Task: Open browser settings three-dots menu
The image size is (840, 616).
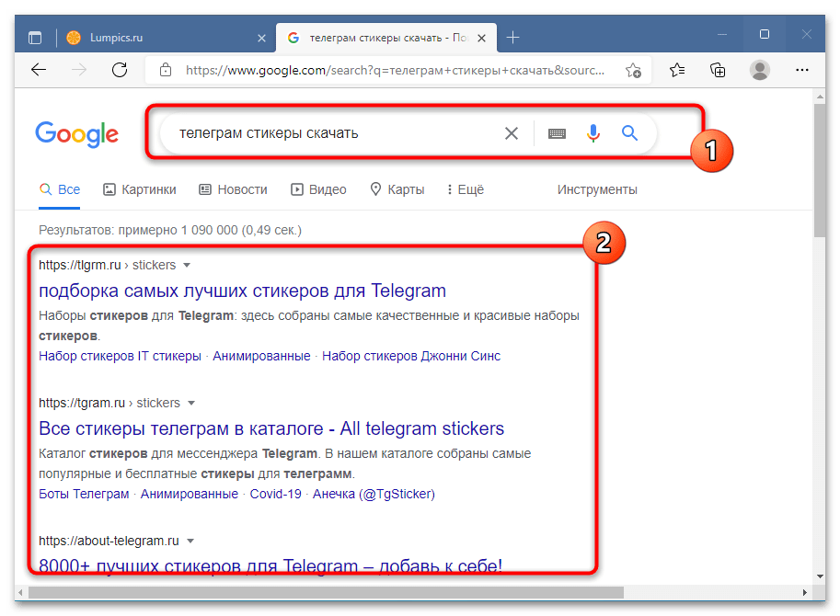Action: (801, 70)
